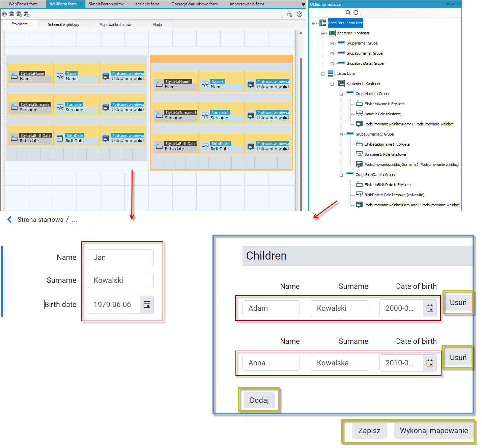482x448 pixels.
Task: Click the Strona startowa breadcrumb link
Action: 40,219
